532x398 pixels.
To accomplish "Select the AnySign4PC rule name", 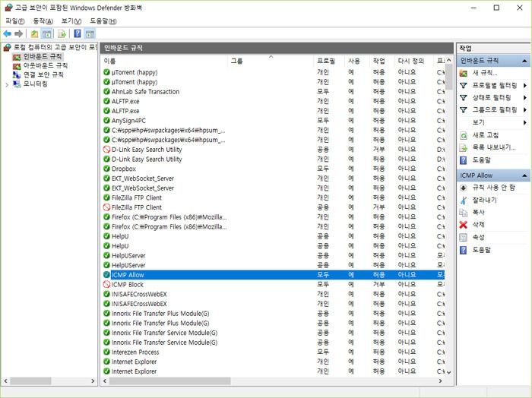I will point(128,120).
